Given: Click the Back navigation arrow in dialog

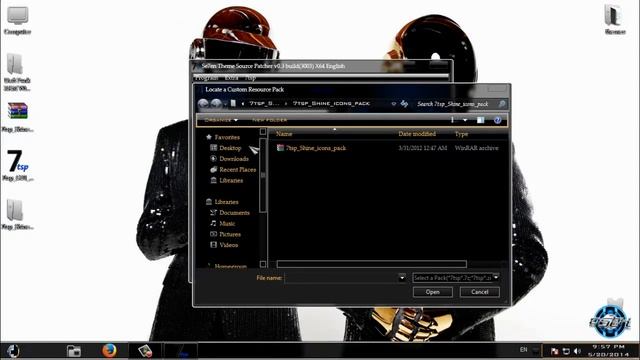Looking at the screenshot, I should click(203, 104).
